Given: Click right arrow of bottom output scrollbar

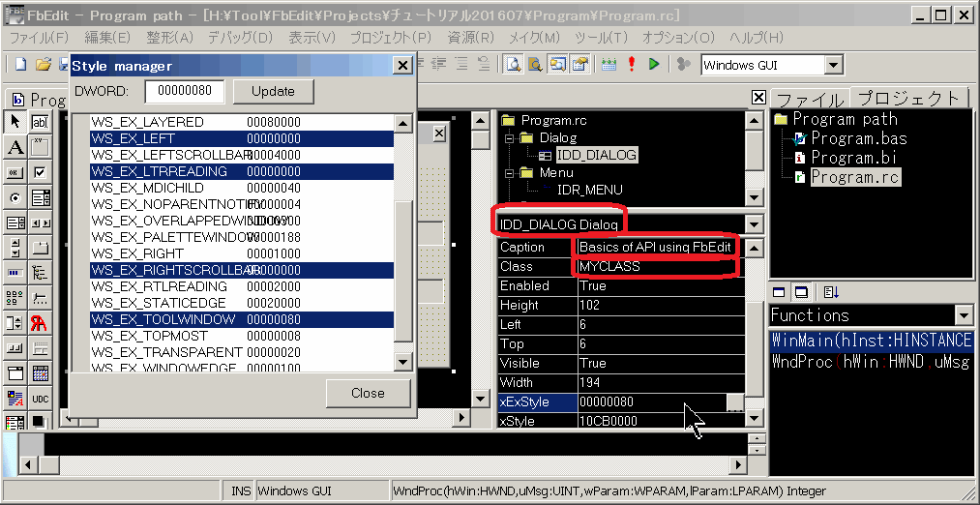Looking at the screenshot, I should pyautogui.click(x=738, y=465).
